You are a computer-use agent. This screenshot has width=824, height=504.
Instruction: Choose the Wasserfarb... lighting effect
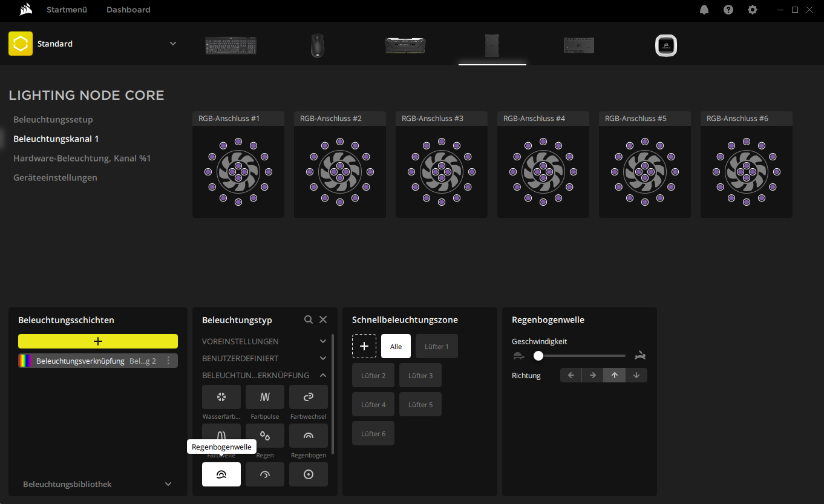[221, 397]
